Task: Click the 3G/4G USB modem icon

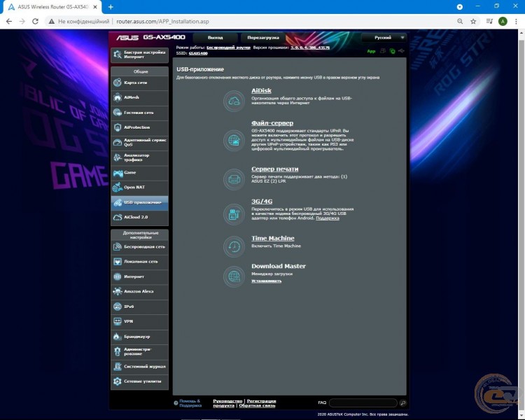Action: click(x=234, y=214)
